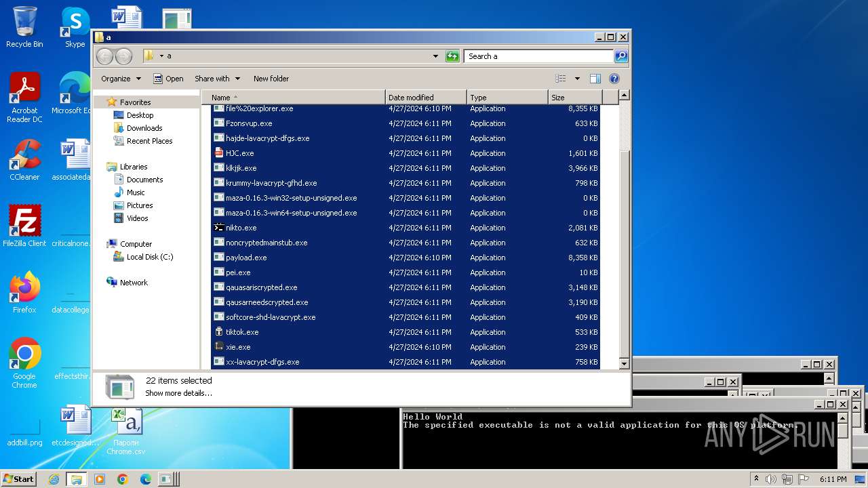868x488 pixels.
Task: Open Skype desktop icon
Action: (75, 28)
